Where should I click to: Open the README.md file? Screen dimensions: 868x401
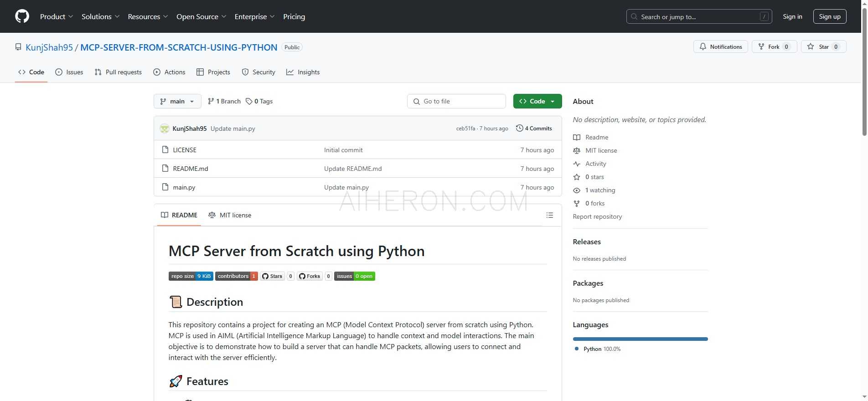pyautogui.click(x=191, y=169)
